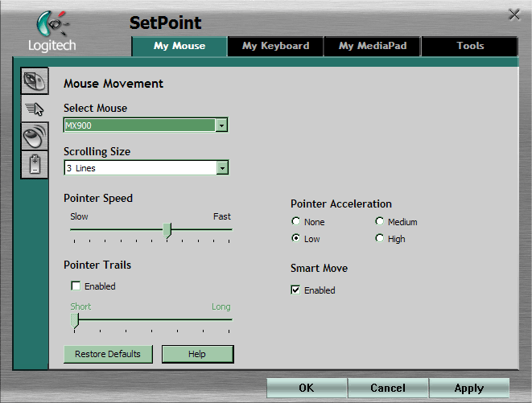Viewport: 532px width, 403px height.
Task: Open the mouse game settings sidebar icon
Action: coord(35,137)
